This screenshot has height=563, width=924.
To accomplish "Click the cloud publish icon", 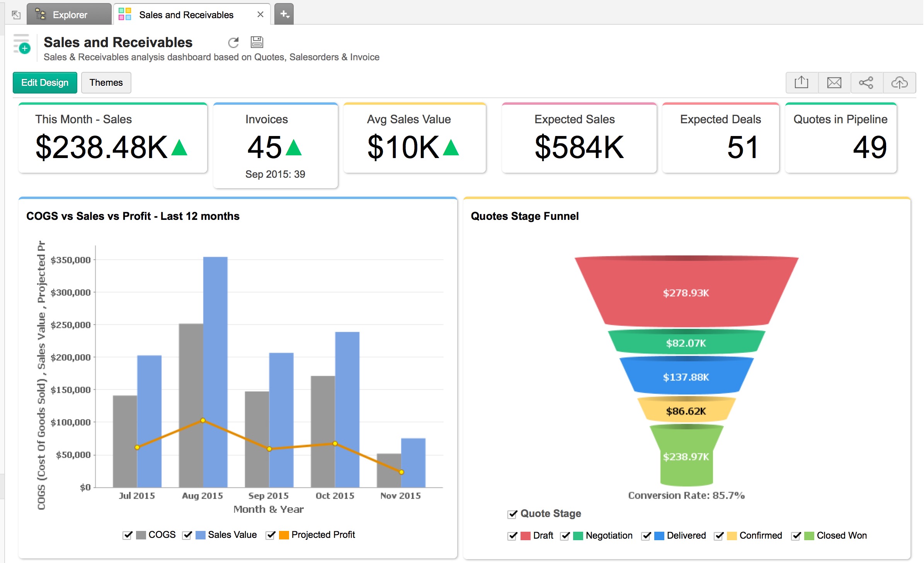I will tap(899, 82).
